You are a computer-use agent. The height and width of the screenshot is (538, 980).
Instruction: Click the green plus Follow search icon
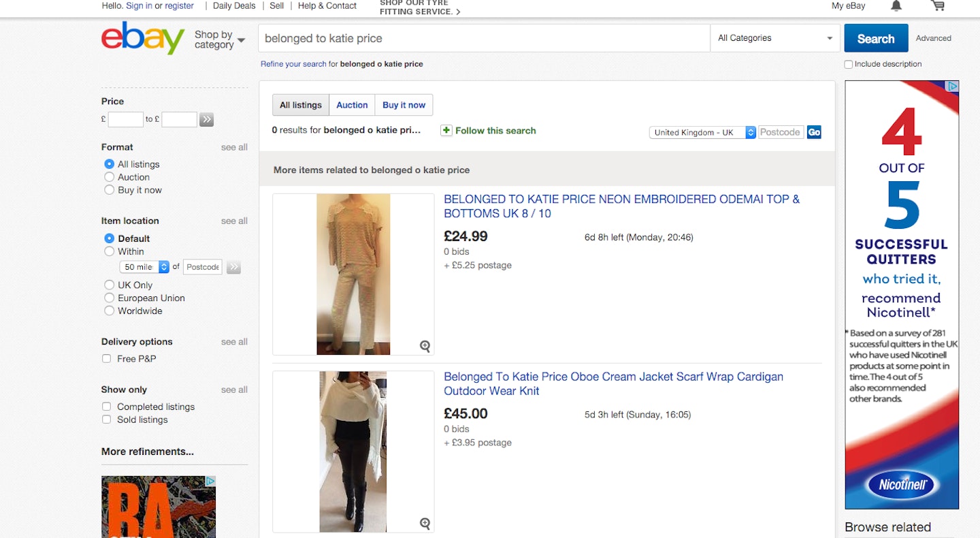point(446,130)
